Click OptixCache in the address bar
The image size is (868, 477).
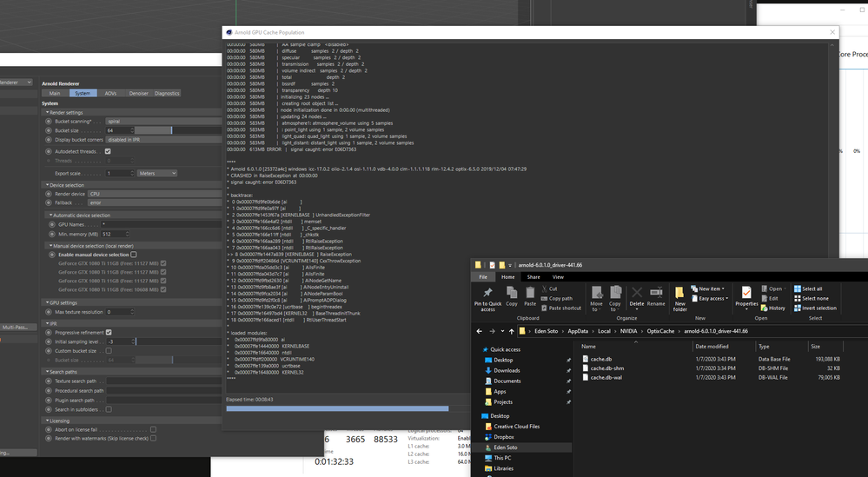click(x=661, y=331)
